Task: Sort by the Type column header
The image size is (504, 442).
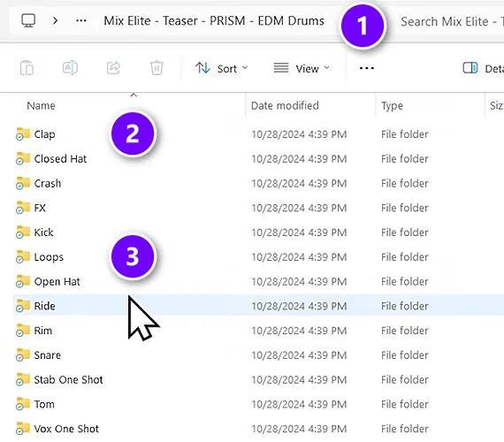Action: pos(392,106)
